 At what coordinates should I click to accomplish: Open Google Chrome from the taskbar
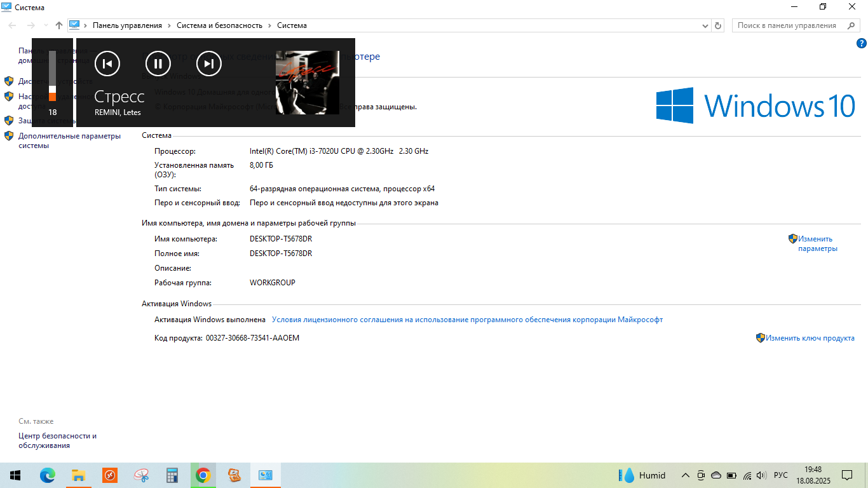point(203,475)
